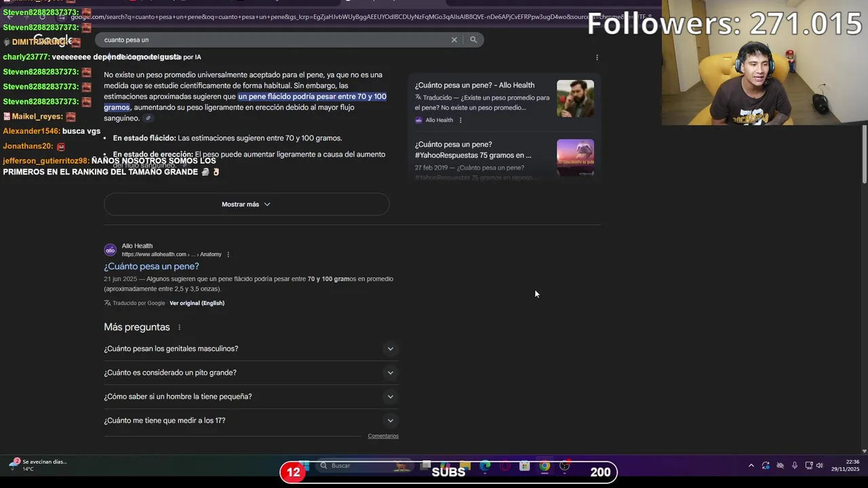Click the '21 jun 2025' result date

[120, 279]
